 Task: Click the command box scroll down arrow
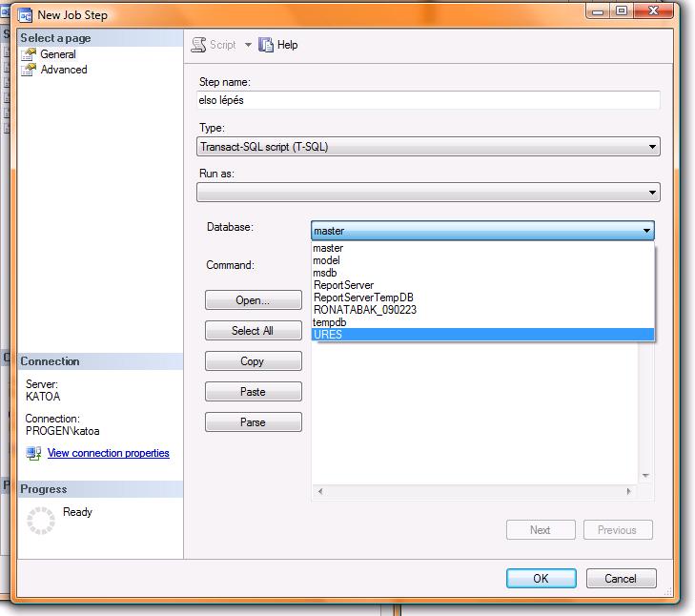tap(645, 476)
